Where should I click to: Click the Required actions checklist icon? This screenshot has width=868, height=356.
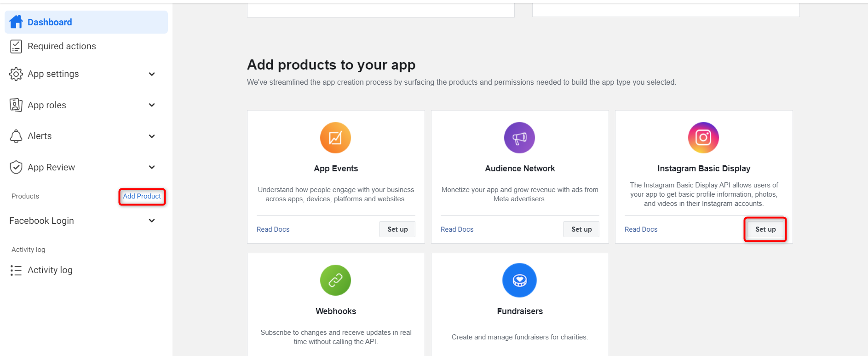16,46
